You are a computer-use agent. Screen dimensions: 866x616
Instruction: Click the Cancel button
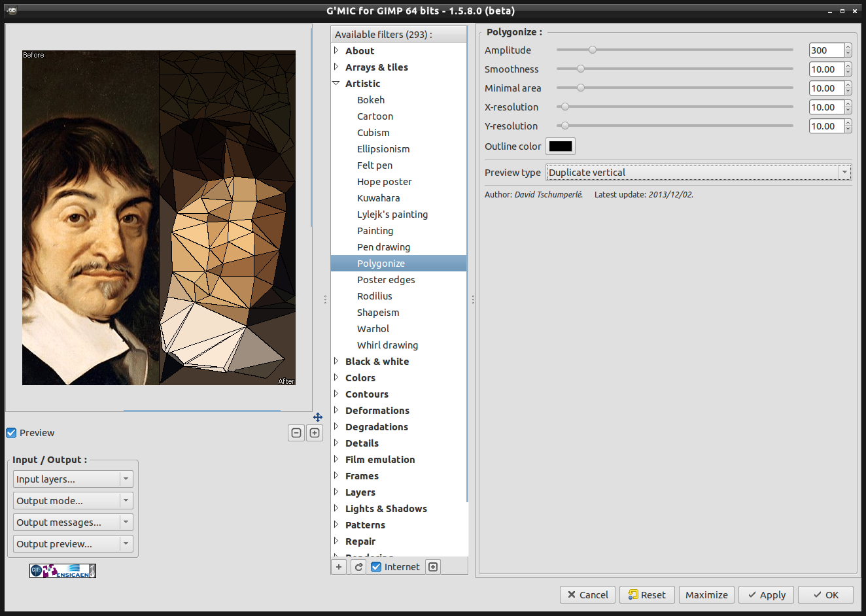tap(587, 594)
